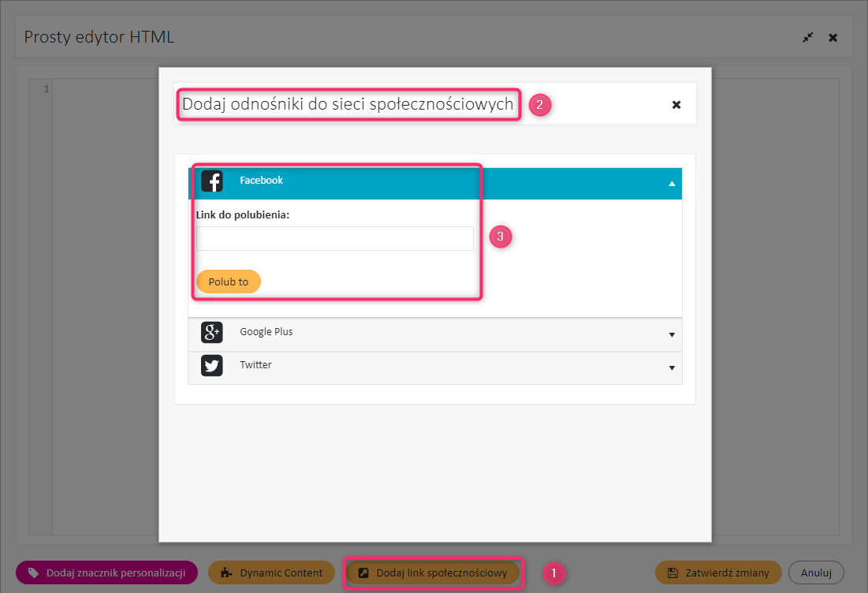Open the Twitter accordion row
The image size is (868, 593).
click(435, 367)
